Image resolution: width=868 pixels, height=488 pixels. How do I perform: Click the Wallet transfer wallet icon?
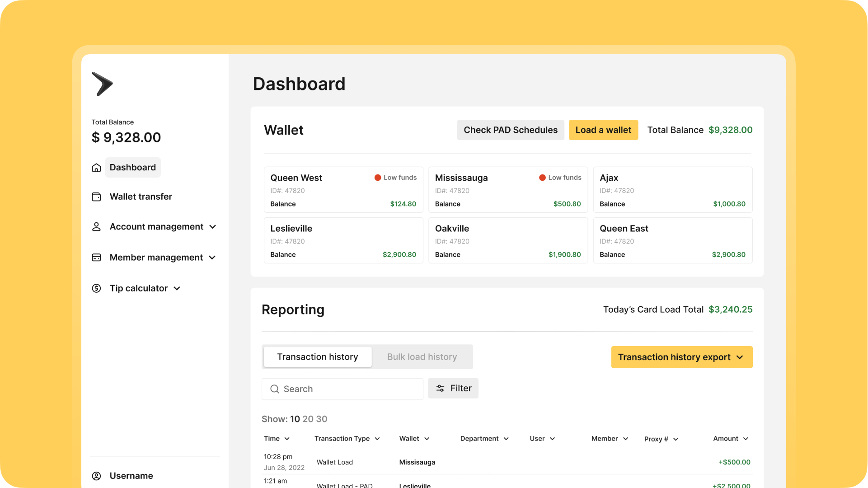pyautogui.click(x=96, y=197)
